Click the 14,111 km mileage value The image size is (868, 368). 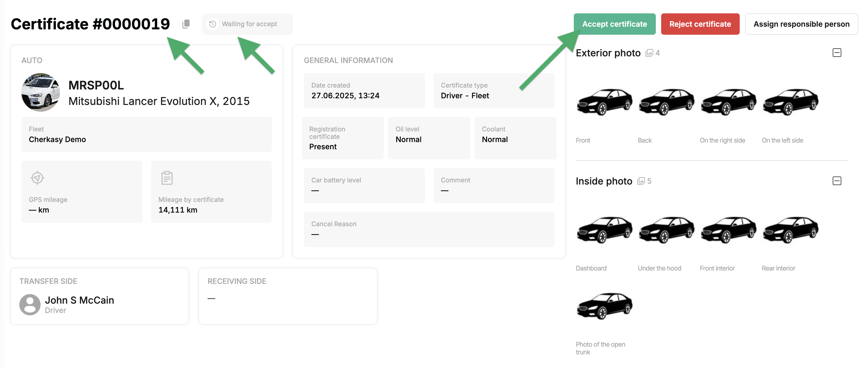(x=178, y=210)
